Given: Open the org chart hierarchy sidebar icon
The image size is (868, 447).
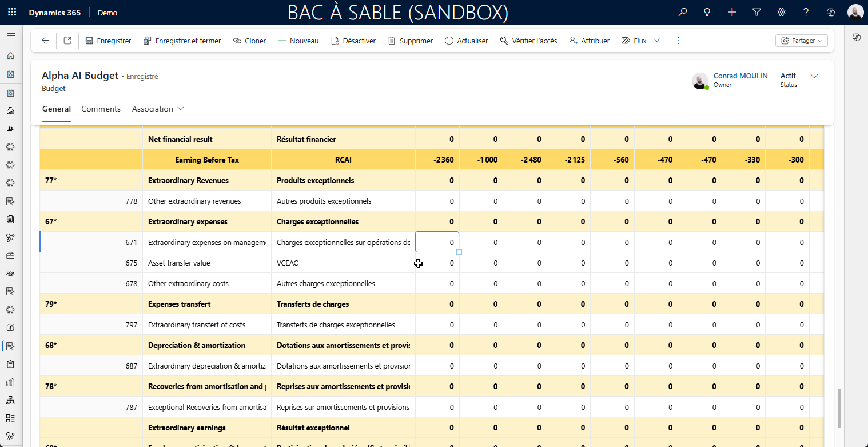Looking at the screenshot, I should point(10,400).
